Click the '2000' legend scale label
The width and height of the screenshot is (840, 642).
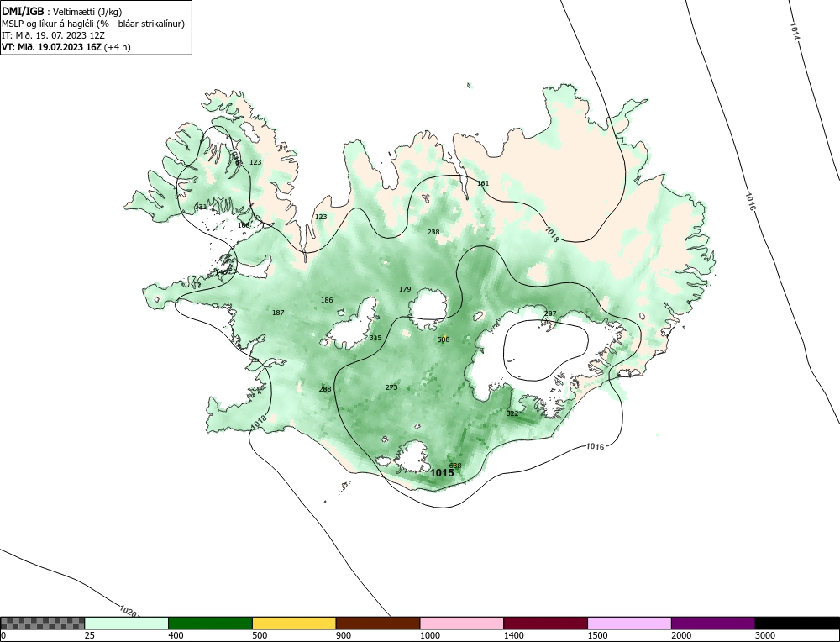pyautogui.click(x=681, y=635)
